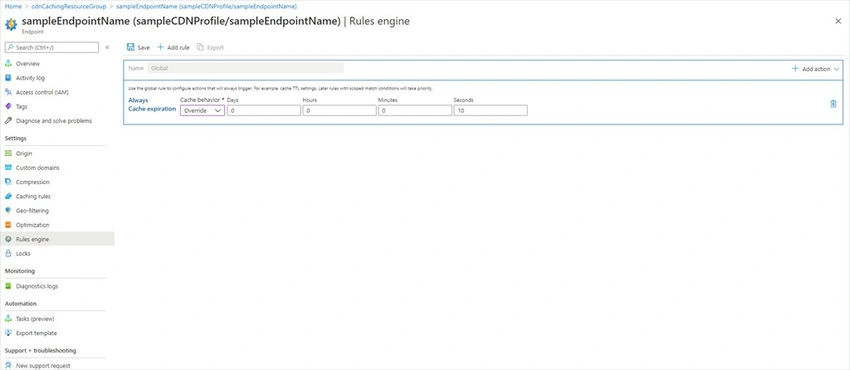Open Optimization settings
850x370 pixels.
[33, 225]
